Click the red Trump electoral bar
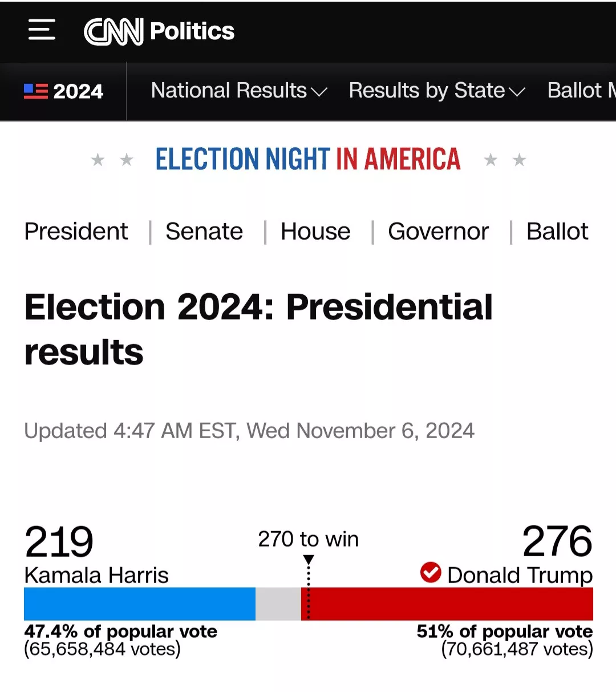The height and width of the screenshot is (692, 616). [x=447, y=604]
